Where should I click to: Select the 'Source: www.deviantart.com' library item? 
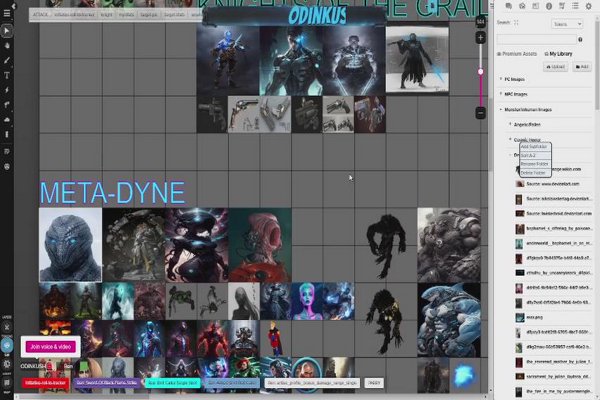pos(553,184)
